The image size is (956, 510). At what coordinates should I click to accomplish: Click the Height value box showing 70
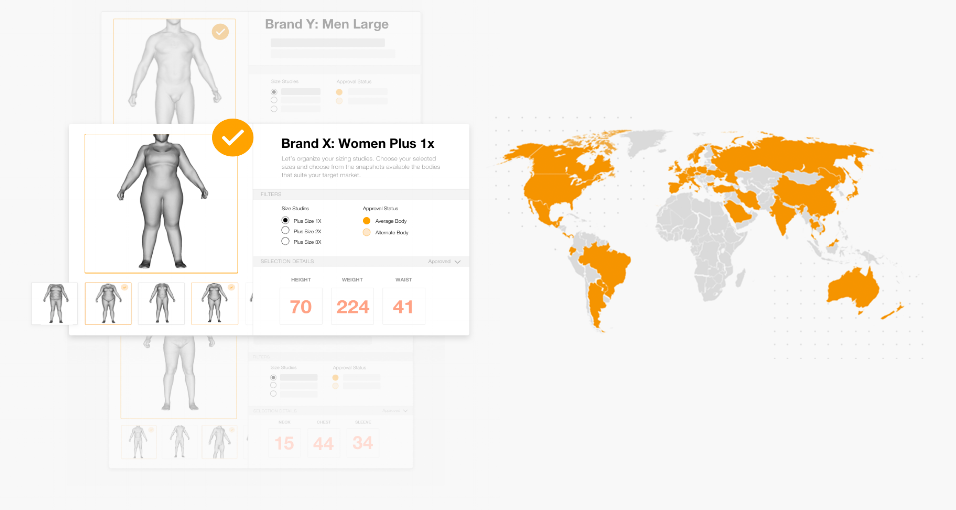[x=301, y=306]
